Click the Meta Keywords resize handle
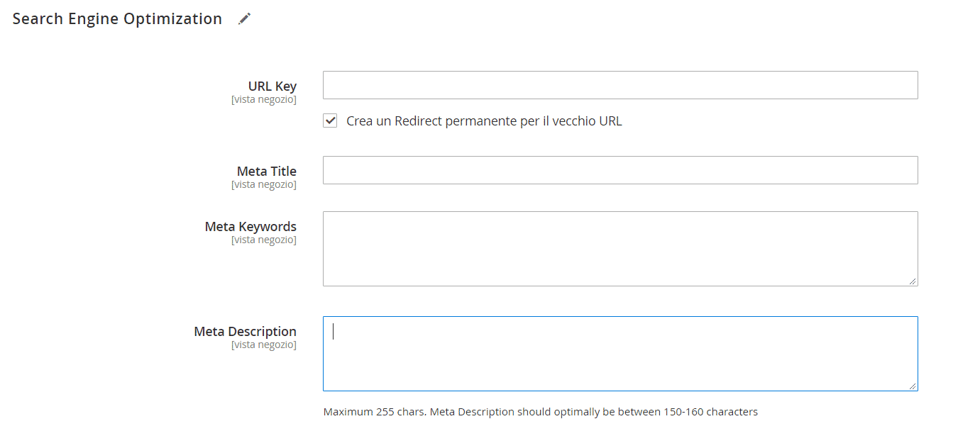980x431 pixels. [913, 281]
